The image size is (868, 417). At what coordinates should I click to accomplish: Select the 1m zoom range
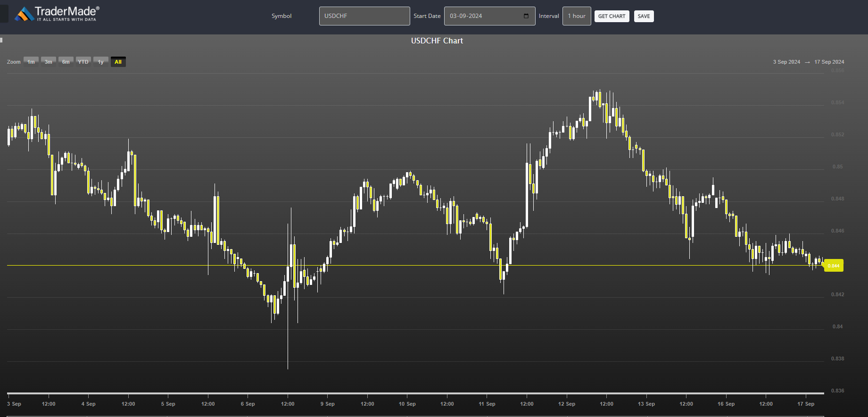[31, 62]
